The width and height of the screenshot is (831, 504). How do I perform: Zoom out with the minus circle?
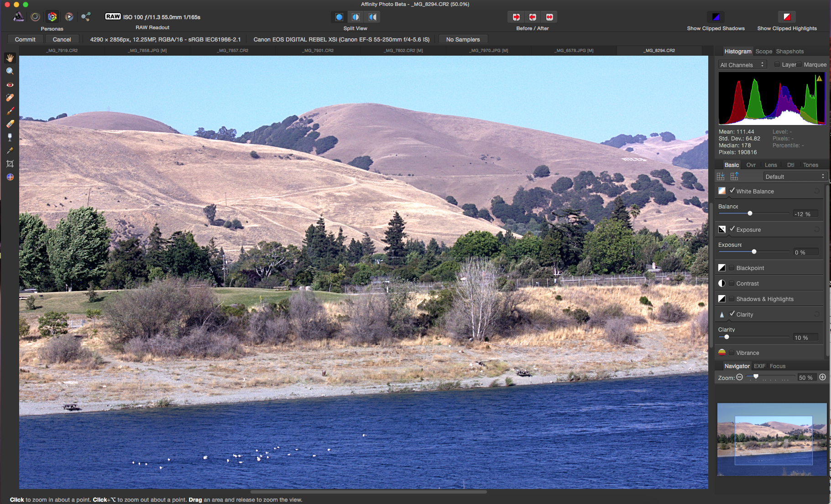point(740,377)
